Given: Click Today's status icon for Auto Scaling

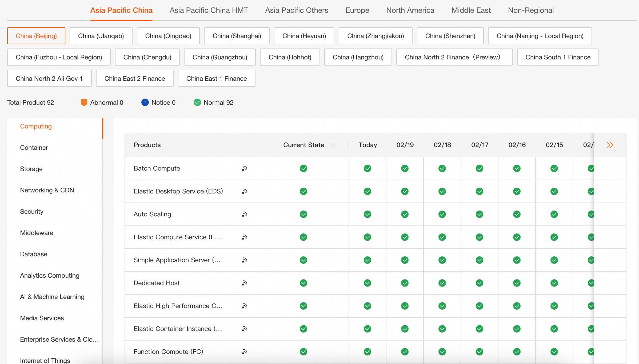Looking at the screenshot, I should [x=368, y=214].
